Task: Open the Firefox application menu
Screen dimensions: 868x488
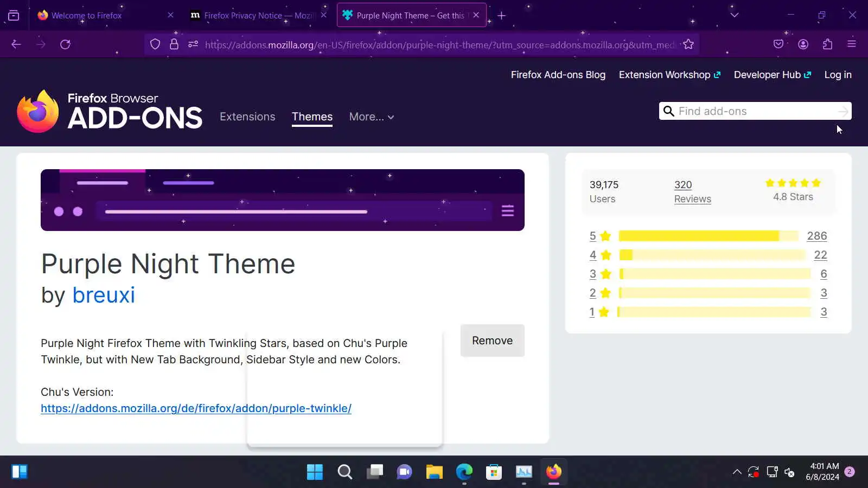Action: [x=852, y=44]
